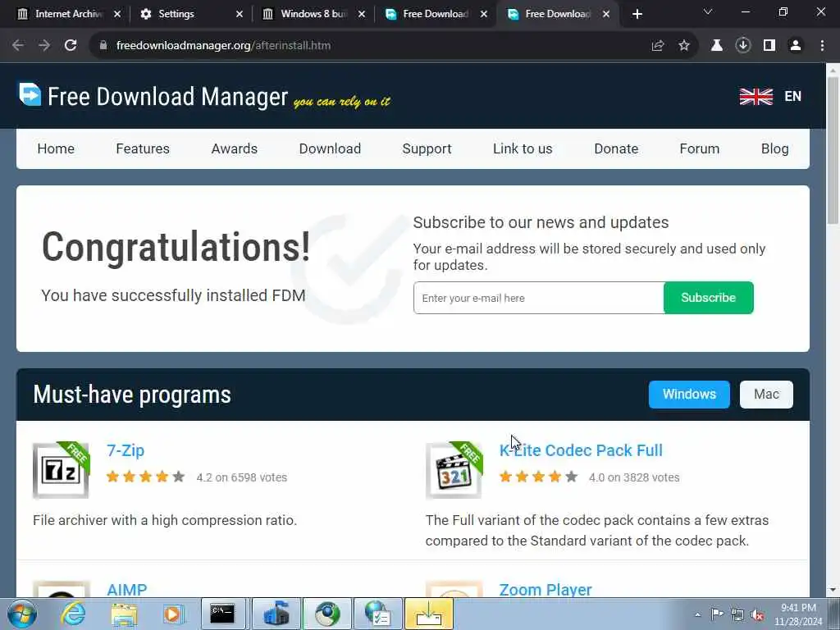
Task: Open the K-Lite Codec Pack Full link
Action: click(x=581, y=450)
